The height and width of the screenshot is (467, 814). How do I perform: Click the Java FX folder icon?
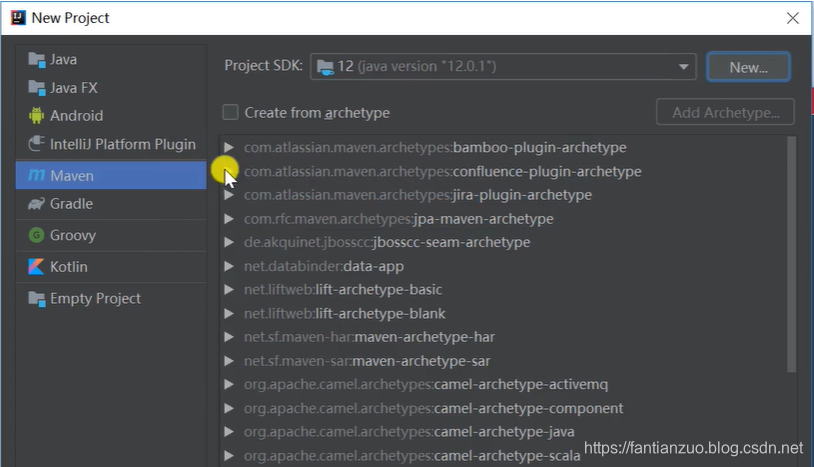click(x=37, y=88)
